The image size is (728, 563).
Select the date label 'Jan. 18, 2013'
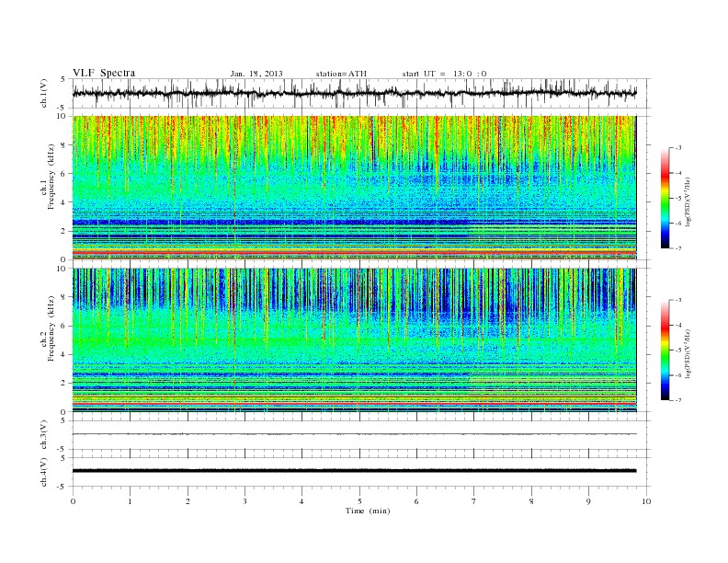pos(256,74)
